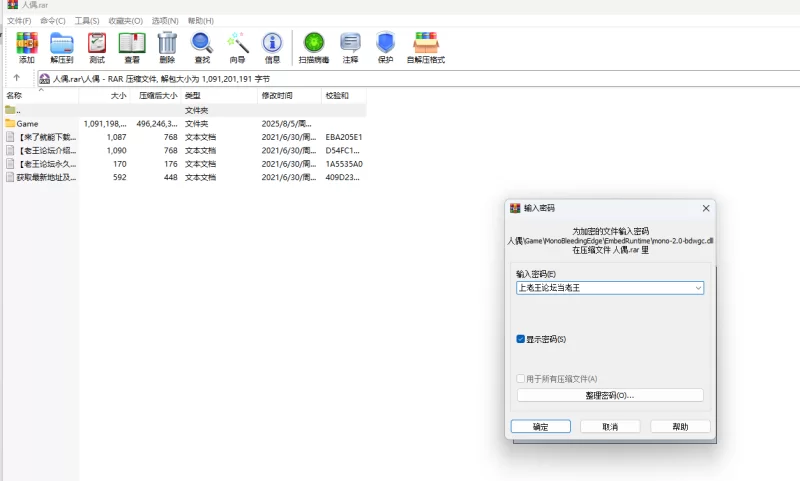The height and width of the screenshot is (481, 800).
Task: Select the Game folder icon
Action: pyautogui.click(x=10, y=123)
